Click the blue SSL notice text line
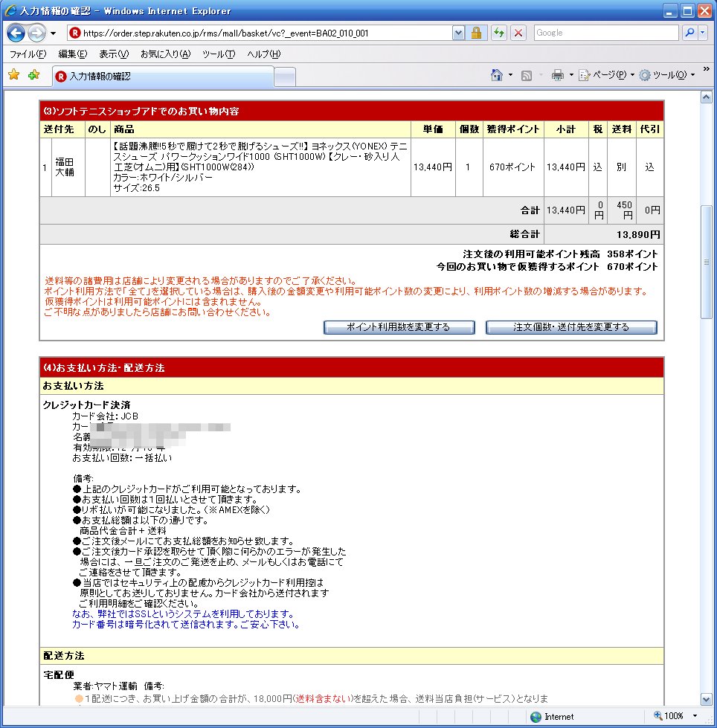The height and width of the screenshot is (728, 717). 182,613
